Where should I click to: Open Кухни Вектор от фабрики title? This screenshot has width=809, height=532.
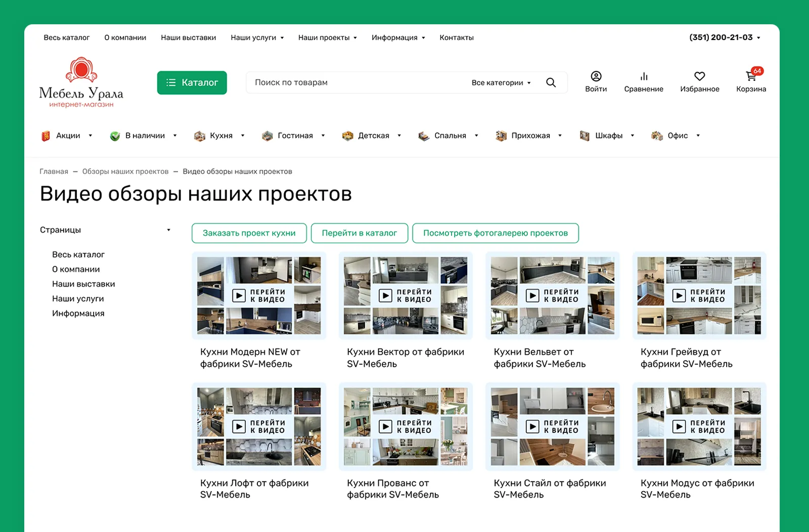[x=406, y=358]
